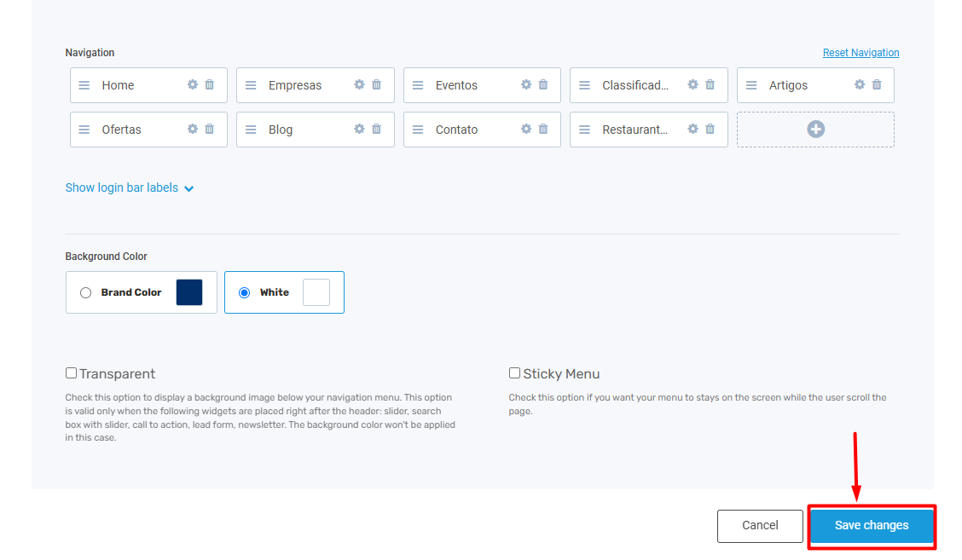Click the Artigos label text
Screen dimensions: 962x560
pos(788,85)
